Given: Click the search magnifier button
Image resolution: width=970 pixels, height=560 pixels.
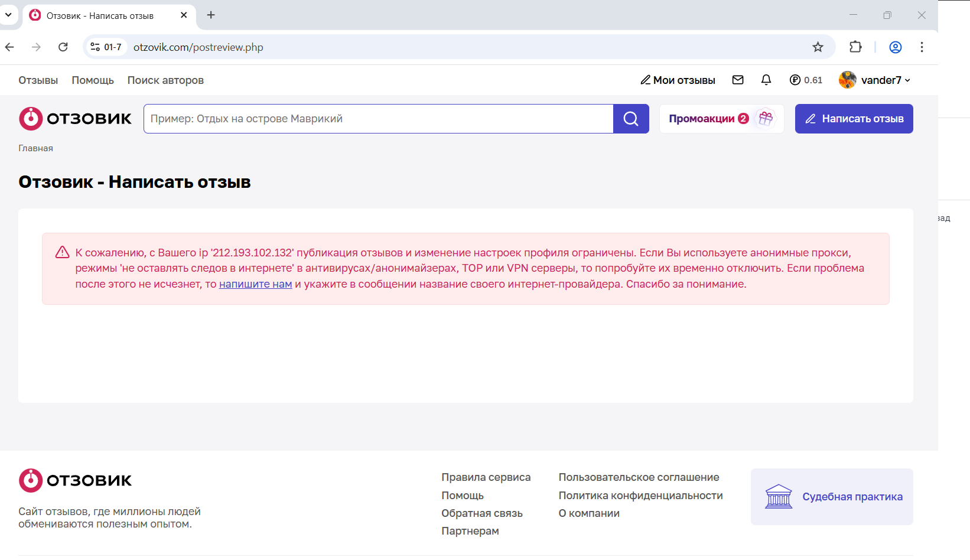Looking at the screenshot, I should pyautogui.click(x=631, y=119).
